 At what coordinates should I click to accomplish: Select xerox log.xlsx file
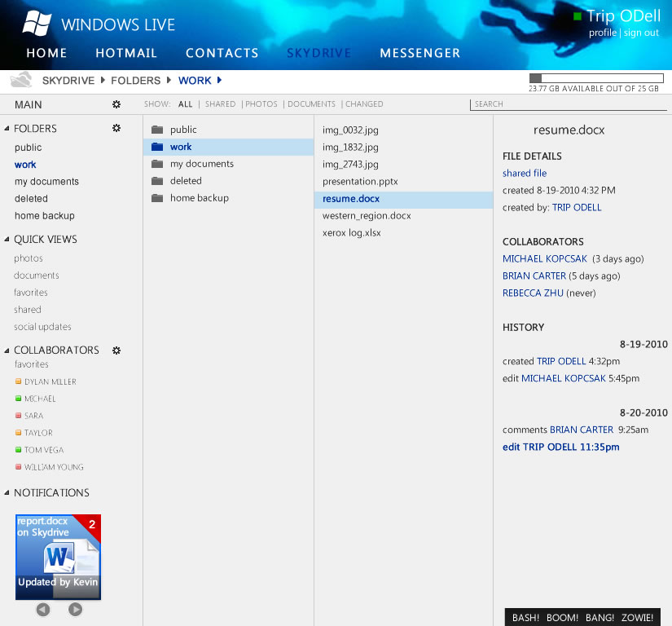click(351, 233)
